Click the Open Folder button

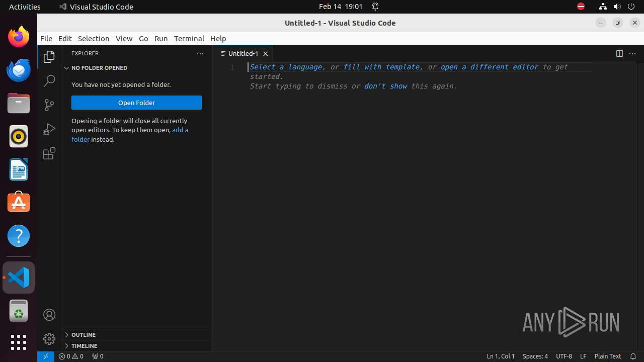(136, 103)
